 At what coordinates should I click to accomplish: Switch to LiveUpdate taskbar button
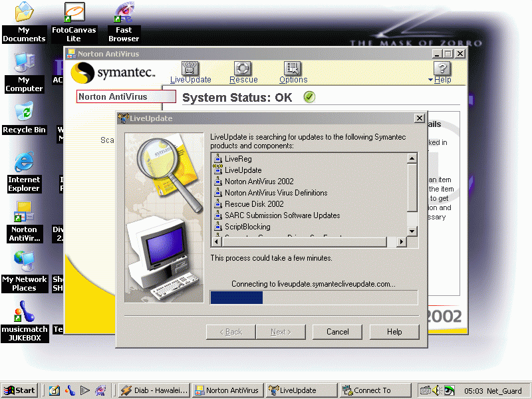point(302,390)
